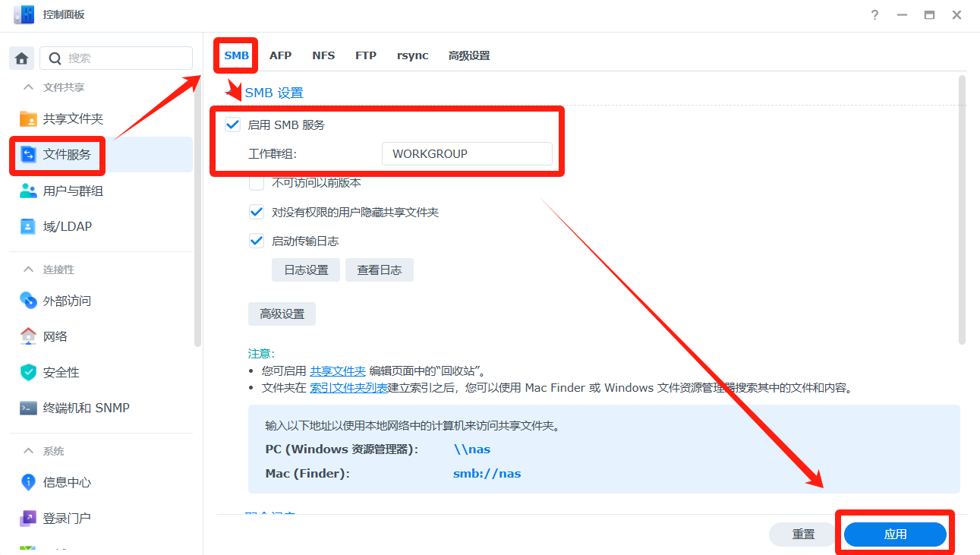Open 终端机和 SNMP terminal settings
Viewport: 980px width, 555px height.
click(28, 408)
